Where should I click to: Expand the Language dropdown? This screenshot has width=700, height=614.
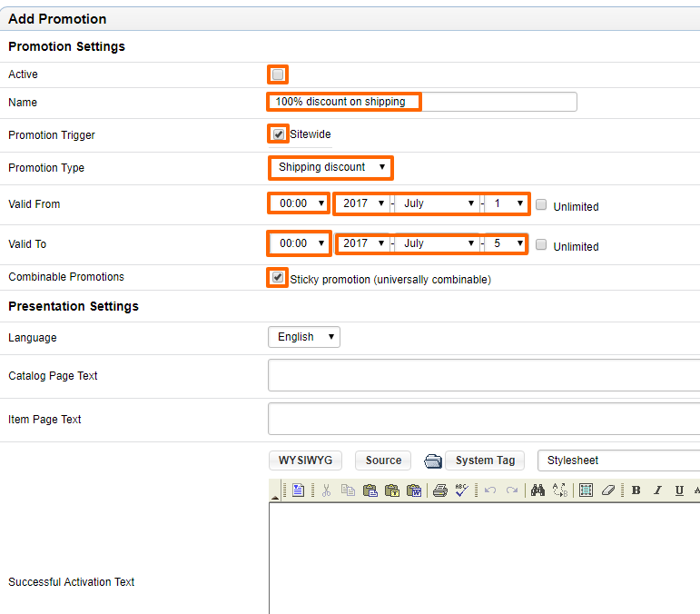pyautogui.click(x=304, y=337)
